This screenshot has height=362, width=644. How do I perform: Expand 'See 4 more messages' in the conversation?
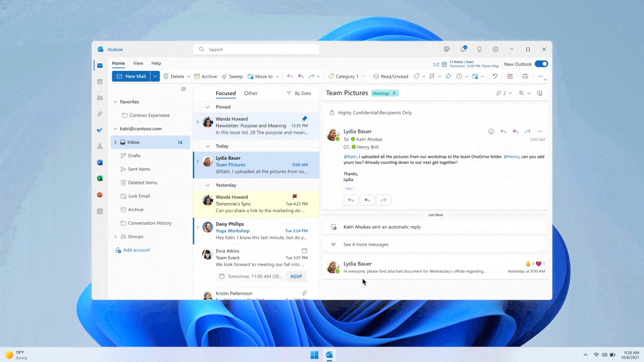click(x=366, y=244)
